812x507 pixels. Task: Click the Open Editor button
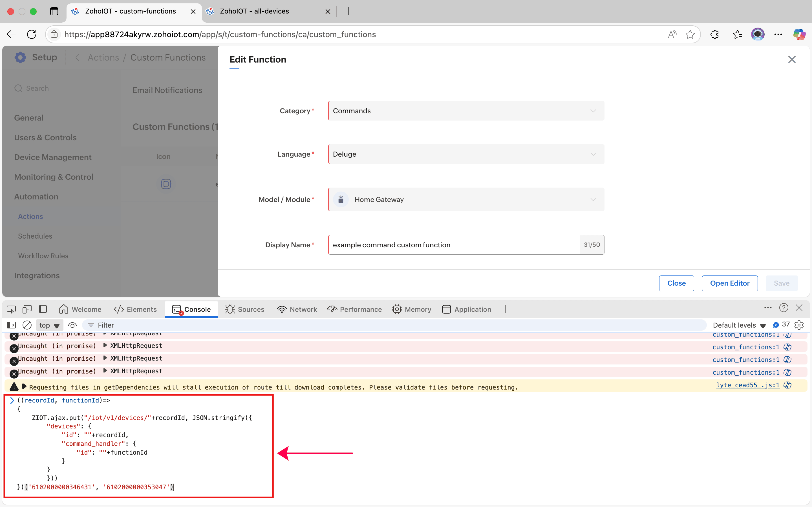coord(729,283)
